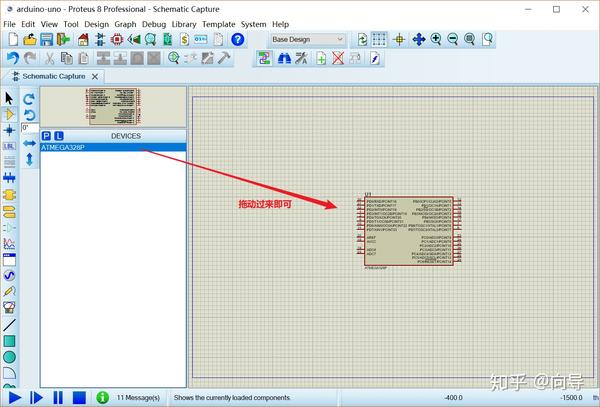Click the overview preview thumbnail
This screenshot has height=407, width=600.
(x=113, y=107)
